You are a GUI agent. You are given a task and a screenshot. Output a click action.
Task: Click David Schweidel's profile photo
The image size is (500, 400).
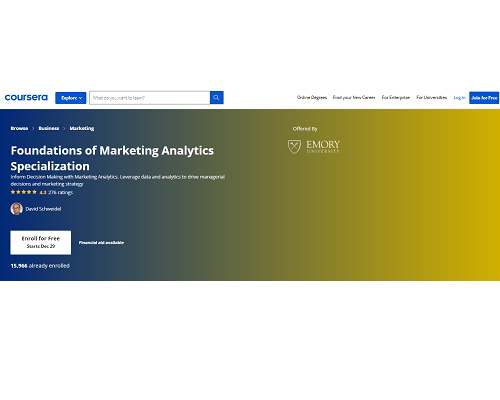[17, 209]
